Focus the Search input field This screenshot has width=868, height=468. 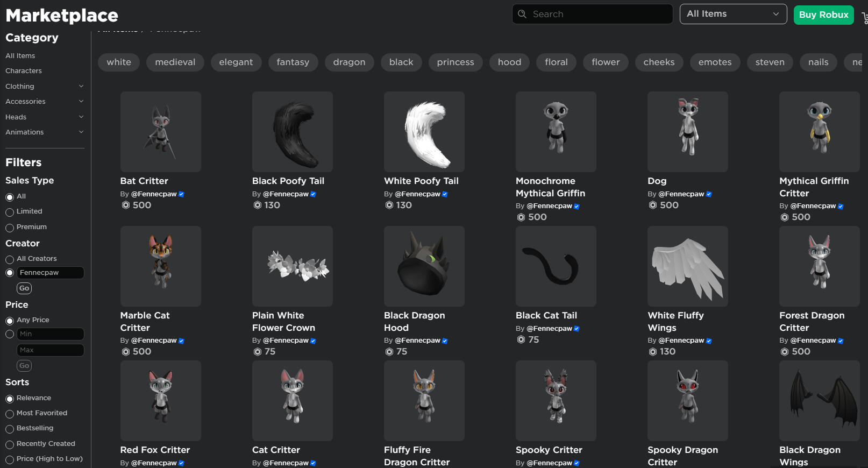pos(592,14)
